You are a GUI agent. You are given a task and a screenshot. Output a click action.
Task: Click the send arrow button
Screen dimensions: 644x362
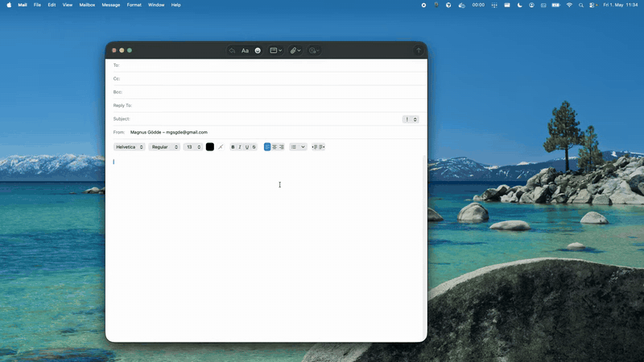[419, 51]
